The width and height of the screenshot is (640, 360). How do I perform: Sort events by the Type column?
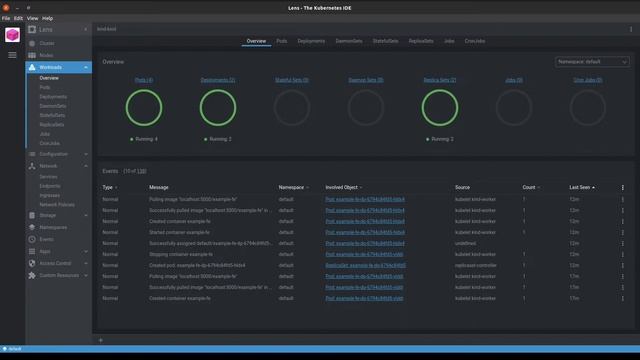pos(107,187)
